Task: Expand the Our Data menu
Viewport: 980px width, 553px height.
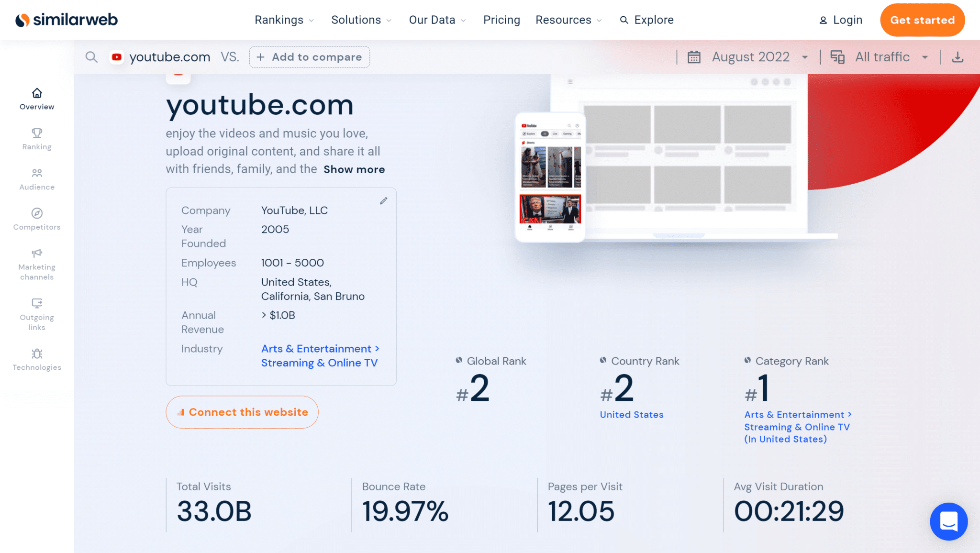Action: click(x=437, y=20)
